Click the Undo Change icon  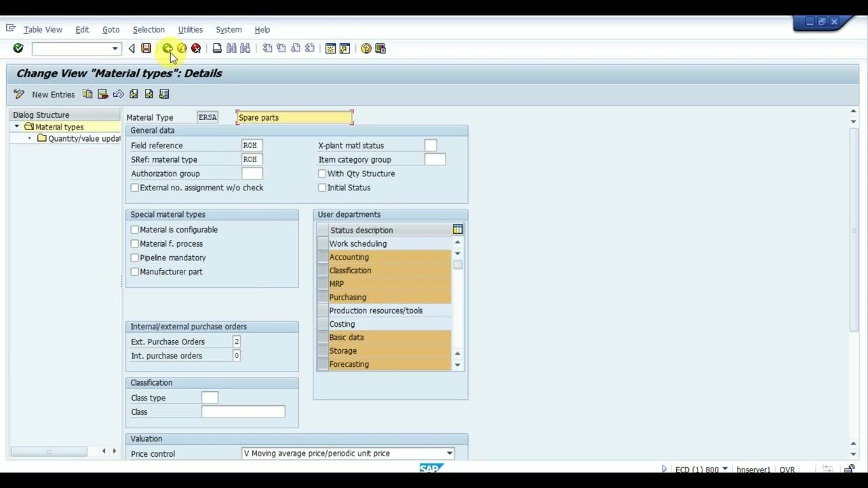point(118,94)
